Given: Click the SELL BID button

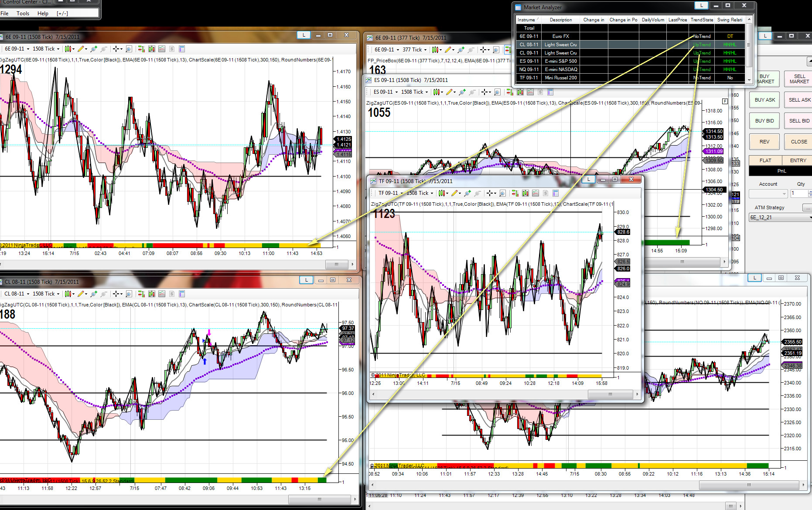Looking at the screenshot, I should (798, 121).
